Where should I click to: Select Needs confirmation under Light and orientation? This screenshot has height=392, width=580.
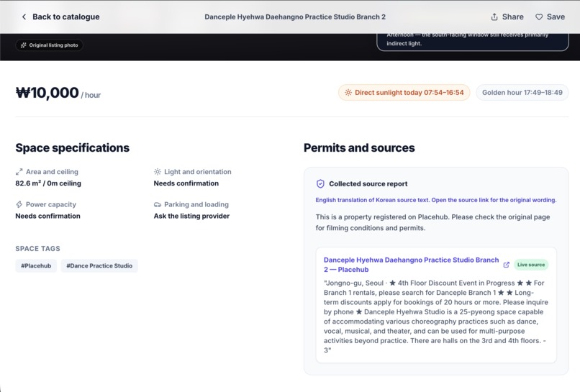[186, 183]
